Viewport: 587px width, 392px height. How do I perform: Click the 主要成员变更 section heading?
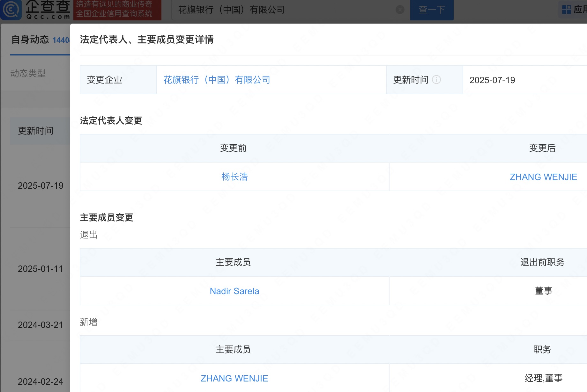(106, 217)
